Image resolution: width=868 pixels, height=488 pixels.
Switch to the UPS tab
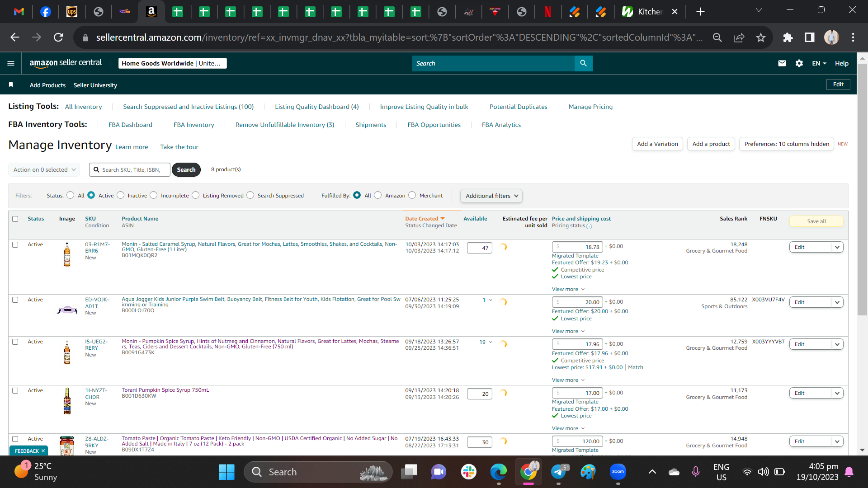click(72, 12)
